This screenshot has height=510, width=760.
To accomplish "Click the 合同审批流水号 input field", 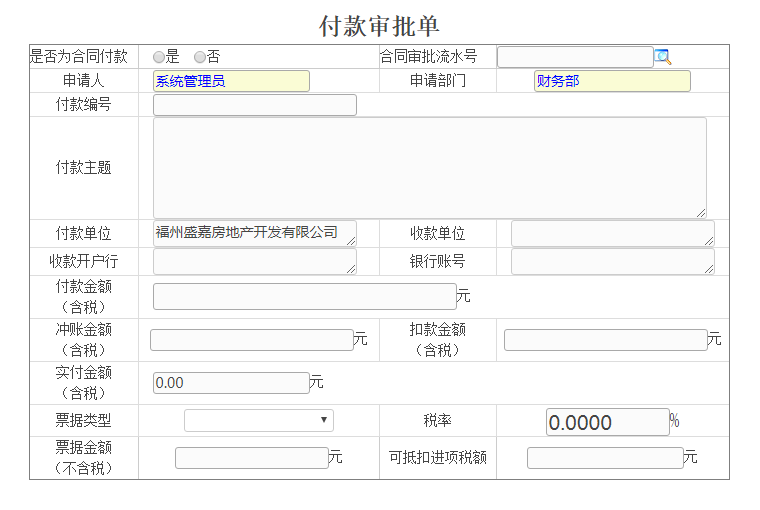I will pos(575,57).
